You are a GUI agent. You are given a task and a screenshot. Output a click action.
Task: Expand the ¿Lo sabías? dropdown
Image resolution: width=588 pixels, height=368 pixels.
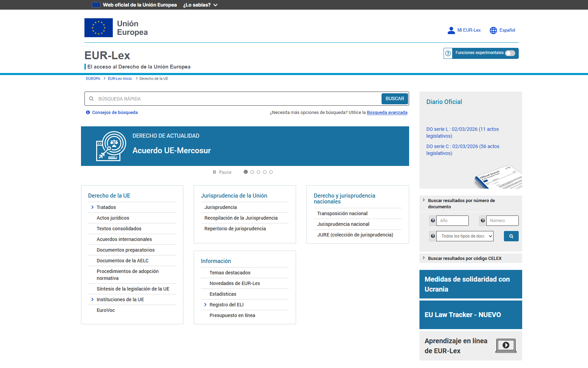point(200,5)
